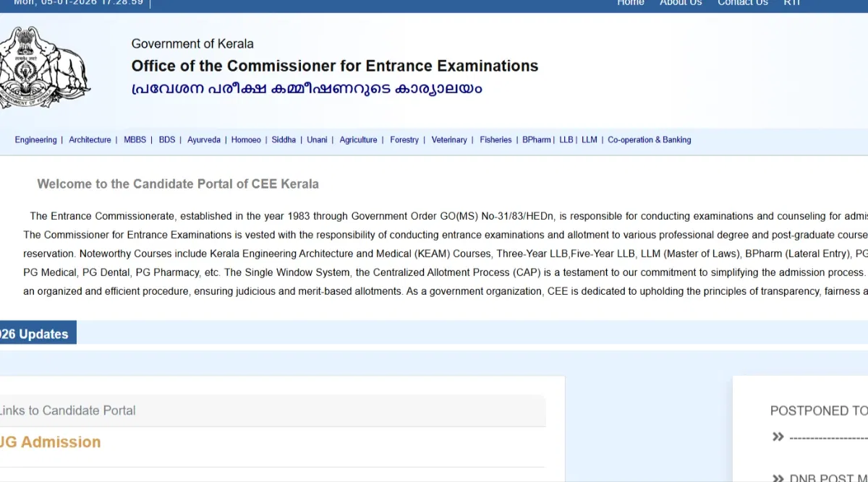Click the UG Admission heading
This screenshot has width=868, height=482.
click(50, 442)
